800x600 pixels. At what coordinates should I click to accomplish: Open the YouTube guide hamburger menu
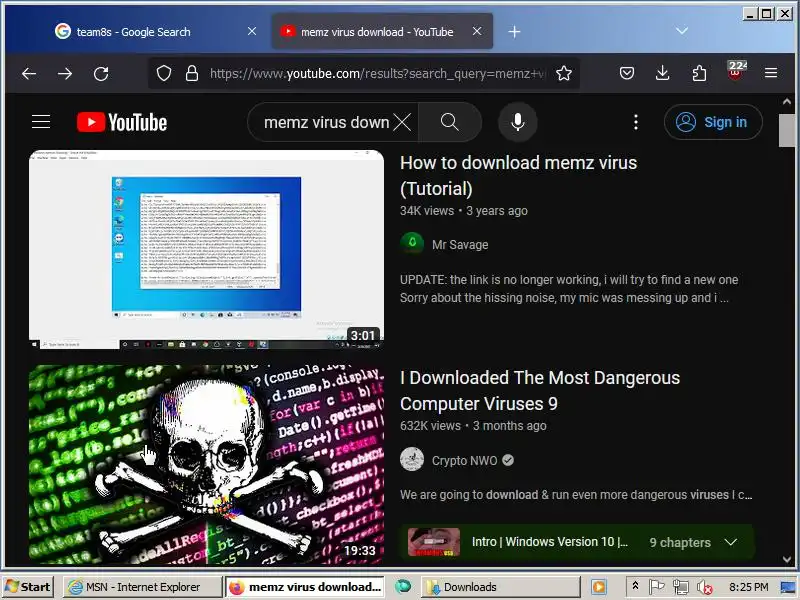[x=41, y=122]
